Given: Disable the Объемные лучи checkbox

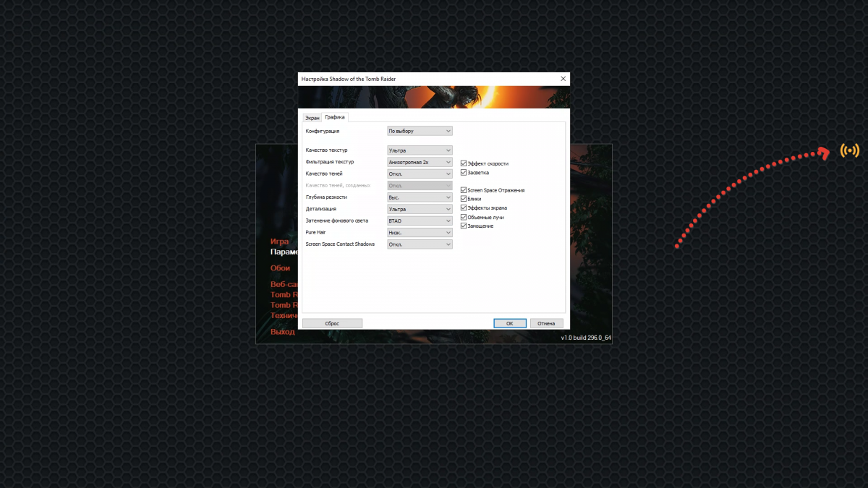Looking at the screenshot, I should tap(464, 217).
